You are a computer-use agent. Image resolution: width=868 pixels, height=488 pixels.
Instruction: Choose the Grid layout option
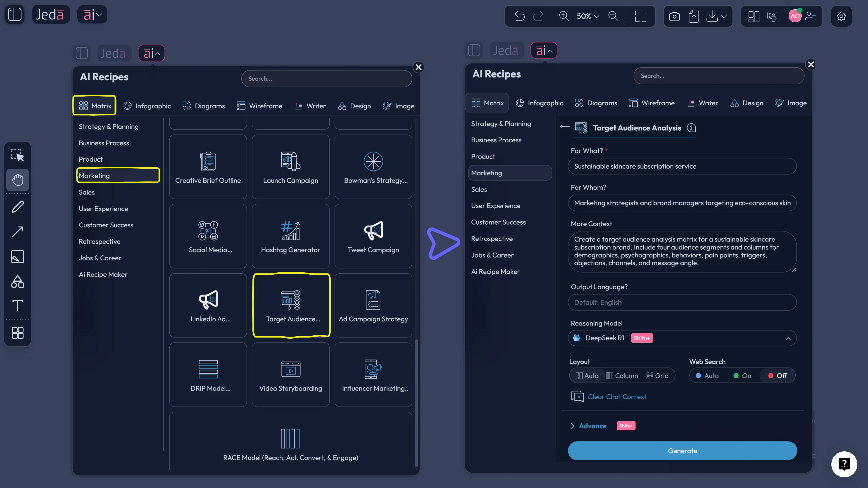[x=657, y=375]
